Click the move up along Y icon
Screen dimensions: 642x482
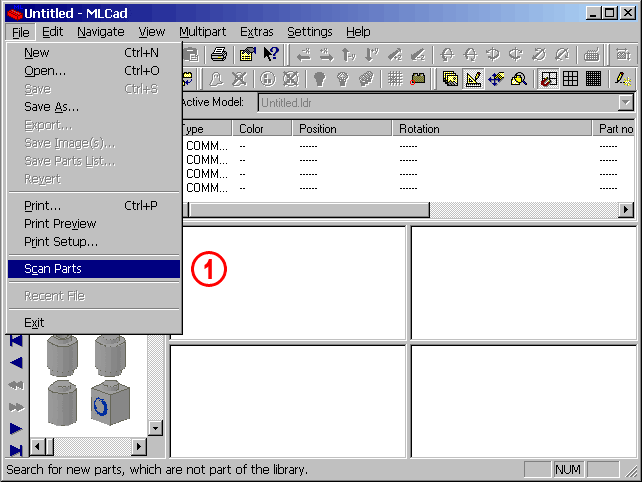pyautogui.click(x=349, y=54)
